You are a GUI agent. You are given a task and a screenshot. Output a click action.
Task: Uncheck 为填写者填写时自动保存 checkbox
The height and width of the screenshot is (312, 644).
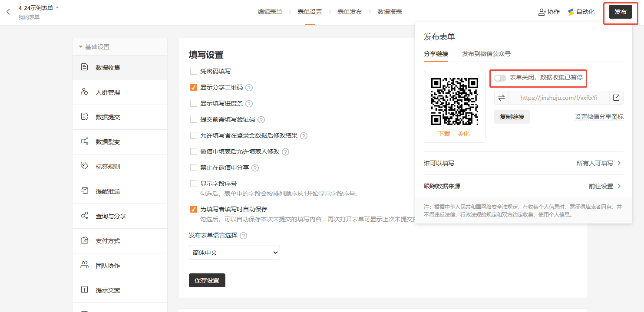(x=194, y=209)
